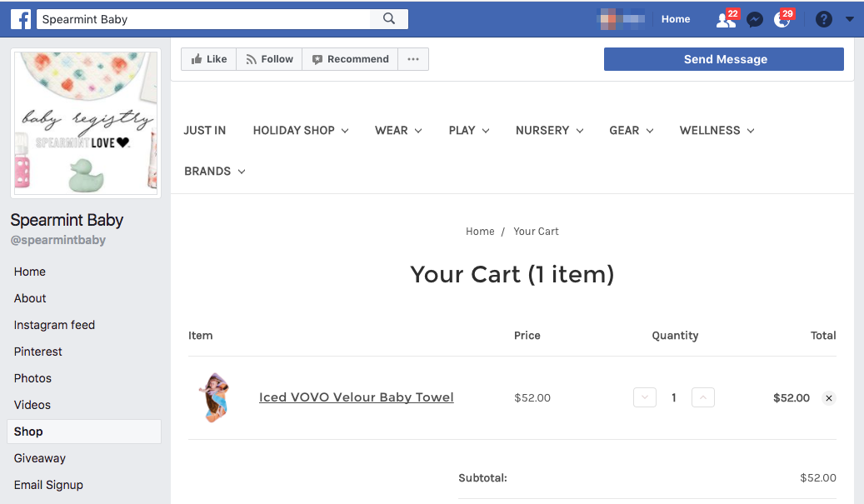Decrease towel quantity with down arrow
Viewport: 864px width, 504px height.
pyautogui.click(x=645, y=397)
